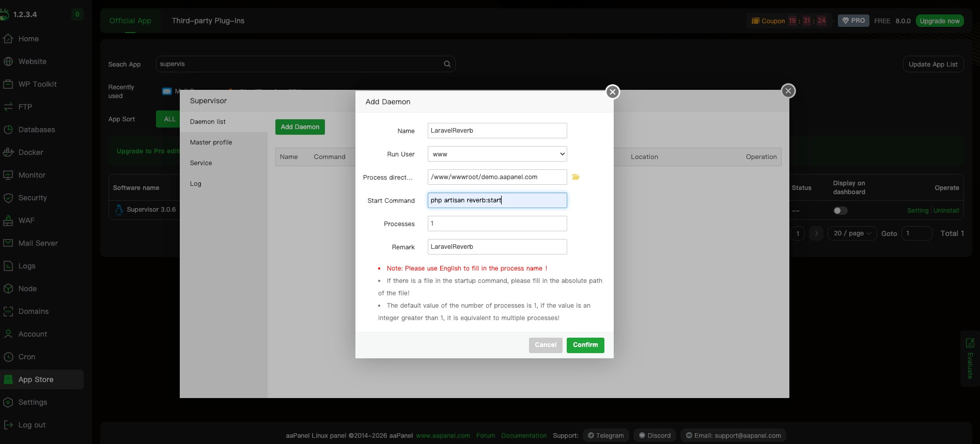Open Logs sidebar icon

point(8,266)
